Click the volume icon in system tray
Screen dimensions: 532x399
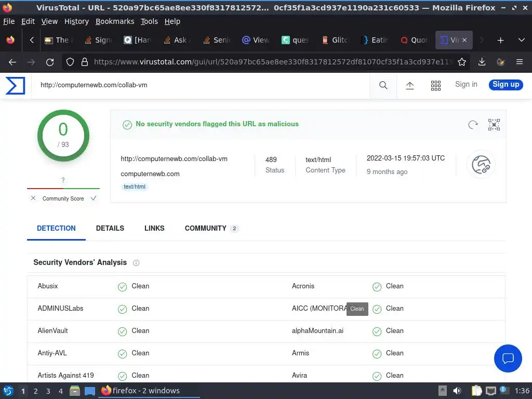457,391
